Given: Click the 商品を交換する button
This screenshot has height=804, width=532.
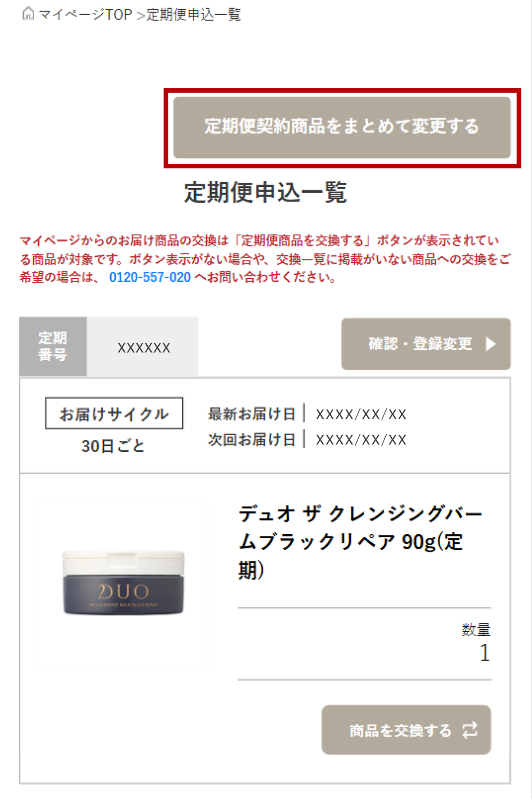Looking at the screenshot, I should point(406,730).
